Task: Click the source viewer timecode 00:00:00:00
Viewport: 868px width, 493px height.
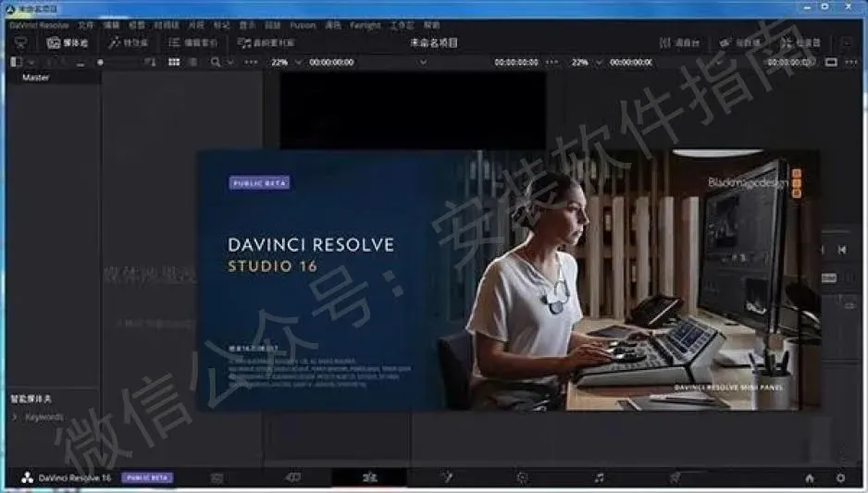Action: click(x=331, y=62)
